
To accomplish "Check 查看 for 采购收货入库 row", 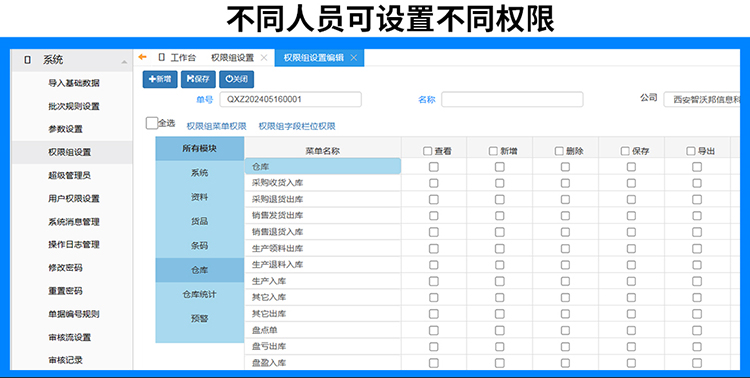I will click(x=433, y=183).
